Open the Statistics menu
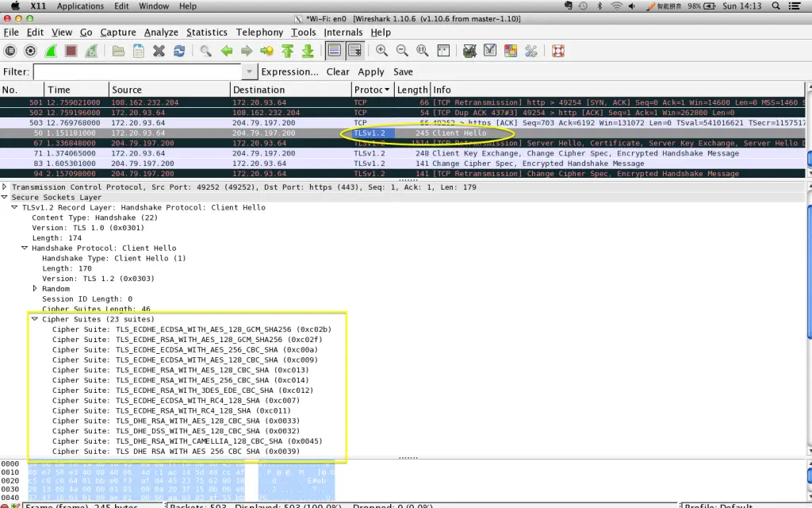This screenshot has height=508, width=812. (x=207, y=32)
